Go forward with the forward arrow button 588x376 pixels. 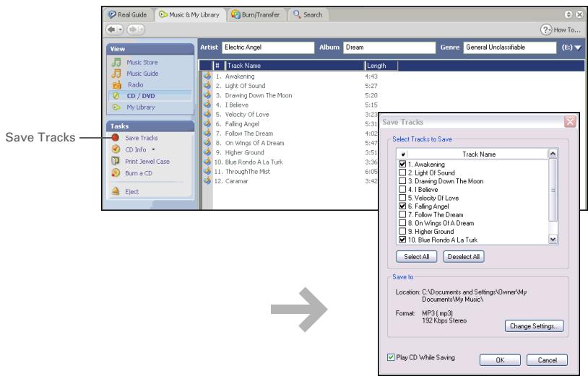click(133, 29)
